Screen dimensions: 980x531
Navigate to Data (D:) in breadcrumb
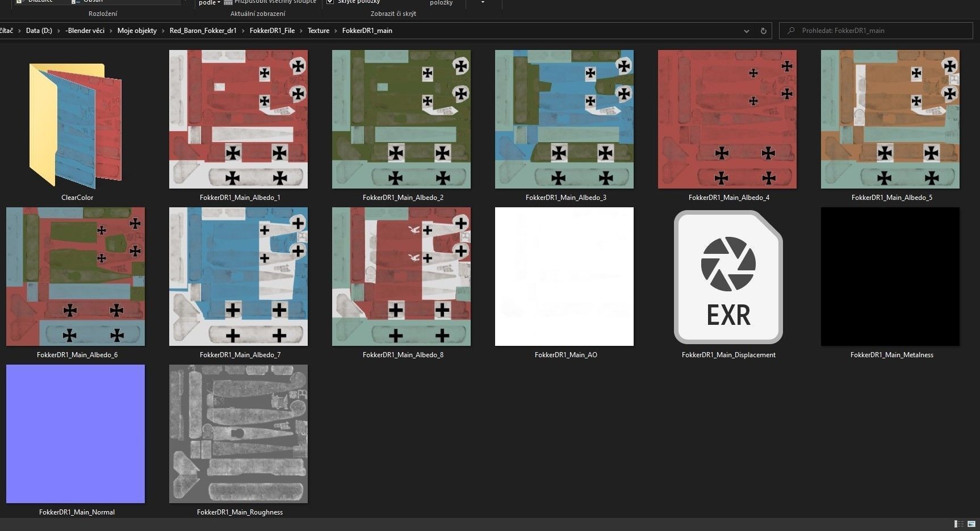click(x=39, y=31)
